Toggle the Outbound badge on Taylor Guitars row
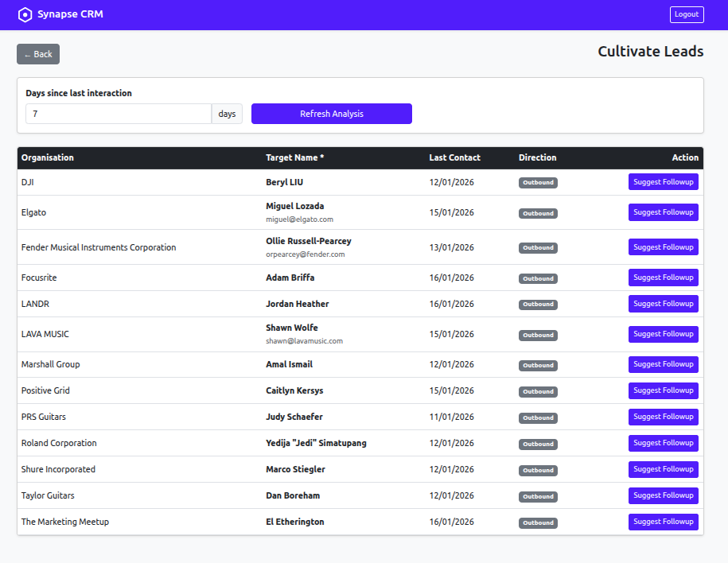The height and width of the screenshot is (563, 728). (538, 496)
